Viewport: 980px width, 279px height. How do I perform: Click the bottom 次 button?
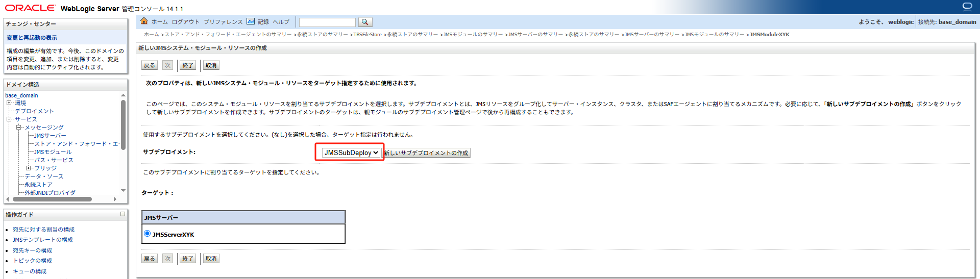[x=168, y=259]
